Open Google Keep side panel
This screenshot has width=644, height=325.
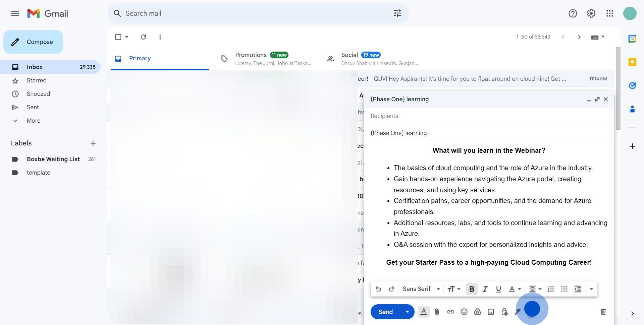(632, 62)
